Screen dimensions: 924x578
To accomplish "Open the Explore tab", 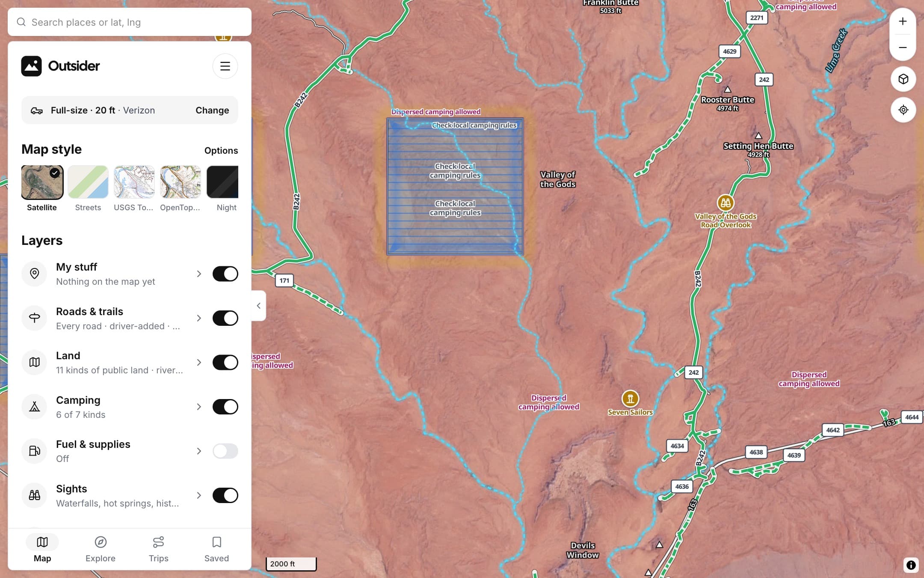I will (x=101, y=549).
